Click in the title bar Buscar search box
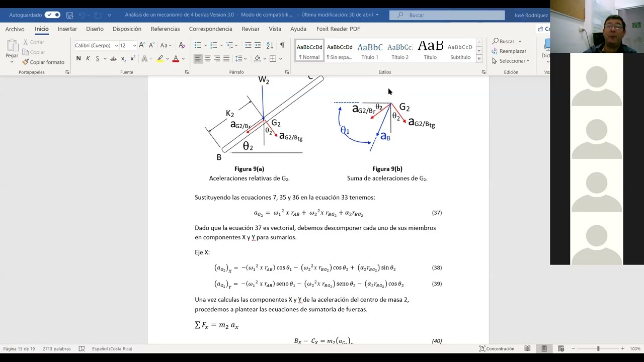This screenshot has width=644, height=362. (447, 15)
